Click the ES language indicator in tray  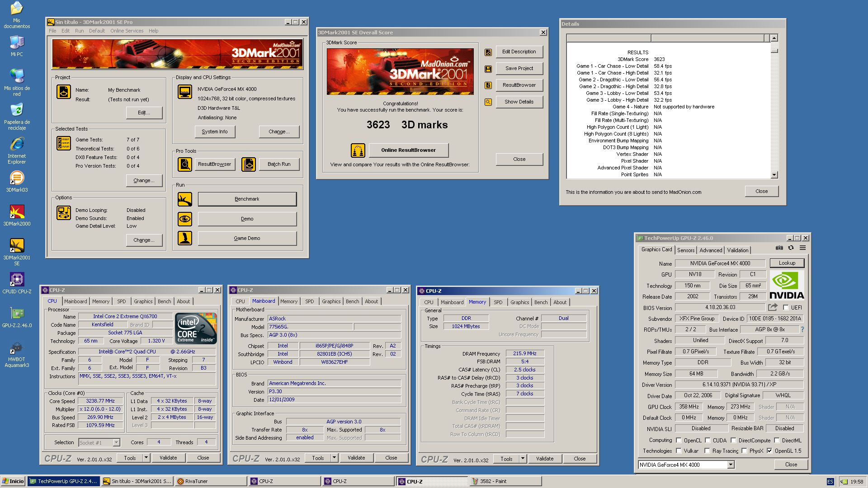coord(830,482)
